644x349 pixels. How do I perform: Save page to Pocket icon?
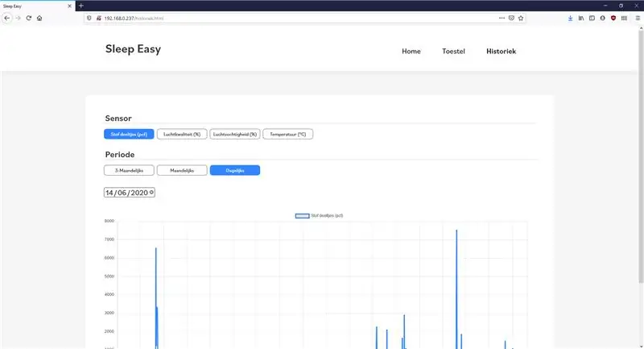pos(511,18)
